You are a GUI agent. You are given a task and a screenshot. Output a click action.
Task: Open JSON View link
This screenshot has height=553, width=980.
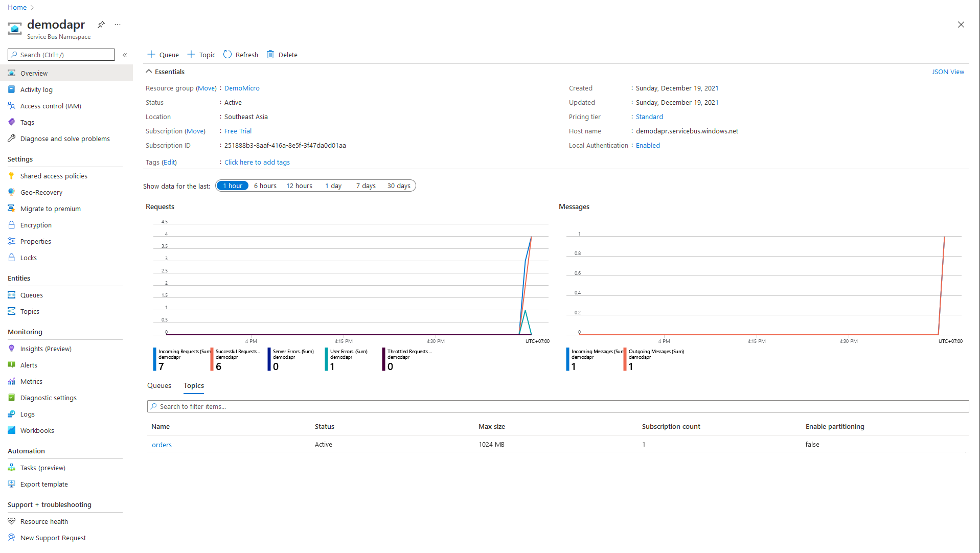click(948, 72)
